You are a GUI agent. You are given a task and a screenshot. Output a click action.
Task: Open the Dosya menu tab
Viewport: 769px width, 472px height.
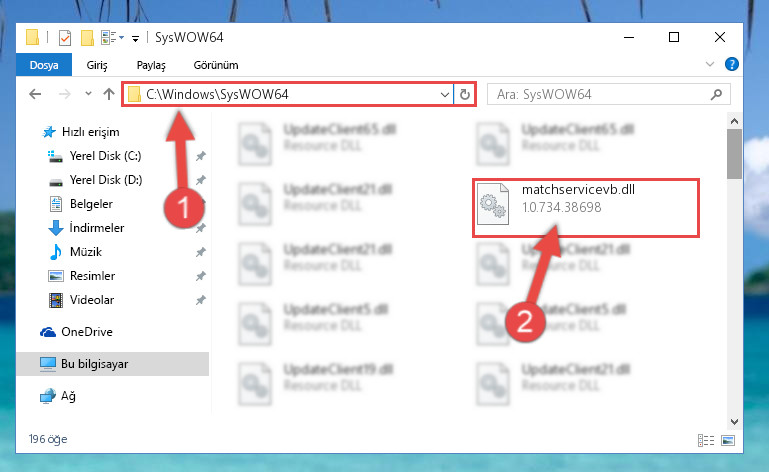coord(44,65)
